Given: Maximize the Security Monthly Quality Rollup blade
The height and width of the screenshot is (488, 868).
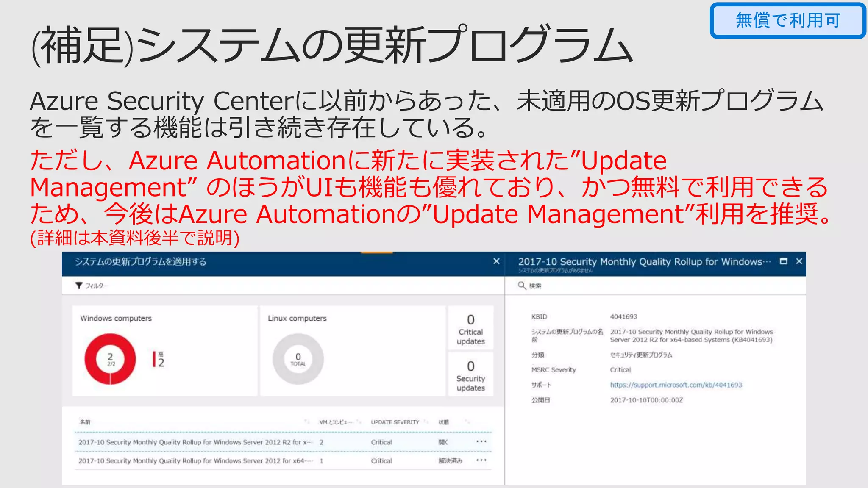Looking at the screenshot, I should (784, 261).
